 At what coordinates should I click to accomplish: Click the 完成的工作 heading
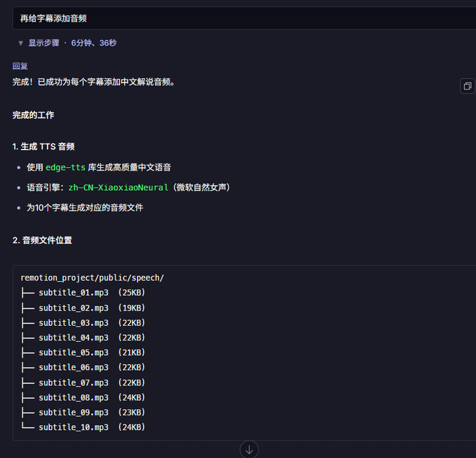[34, 115]
